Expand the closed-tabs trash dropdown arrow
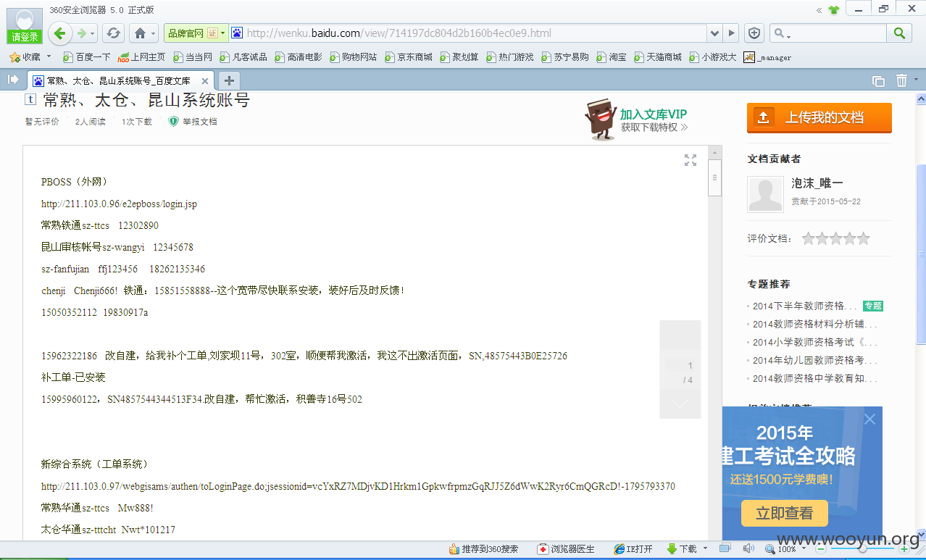 tap(916, 80)
